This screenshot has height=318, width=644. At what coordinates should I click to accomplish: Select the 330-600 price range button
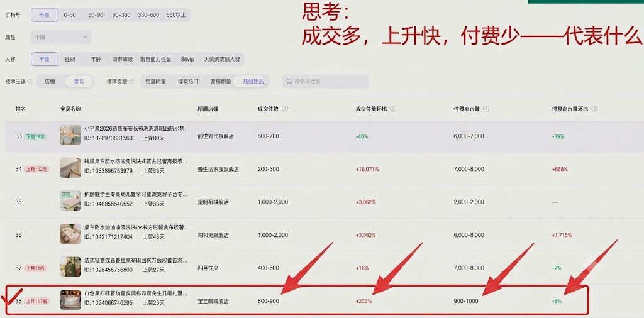(148, 15)
